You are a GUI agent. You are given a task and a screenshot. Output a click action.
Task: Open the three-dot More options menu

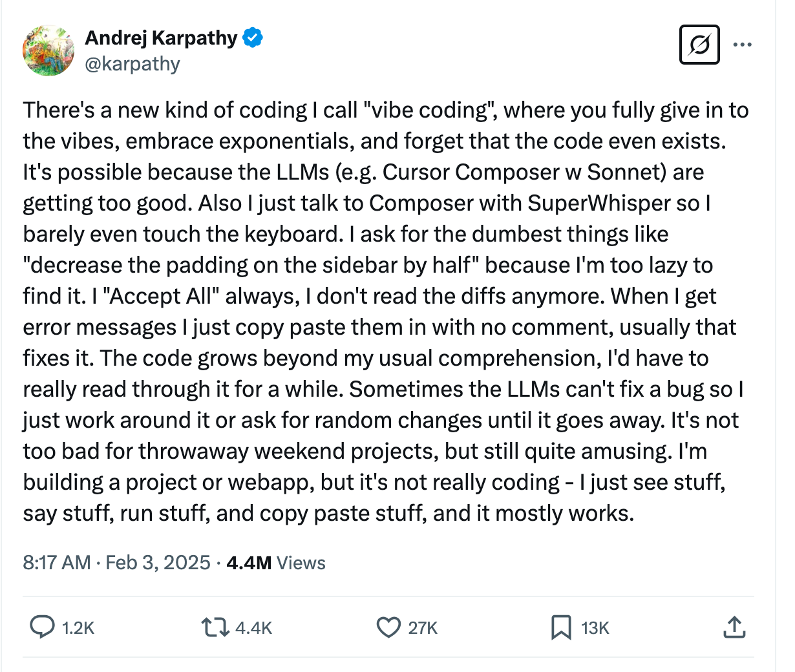[x=742, y=45]
